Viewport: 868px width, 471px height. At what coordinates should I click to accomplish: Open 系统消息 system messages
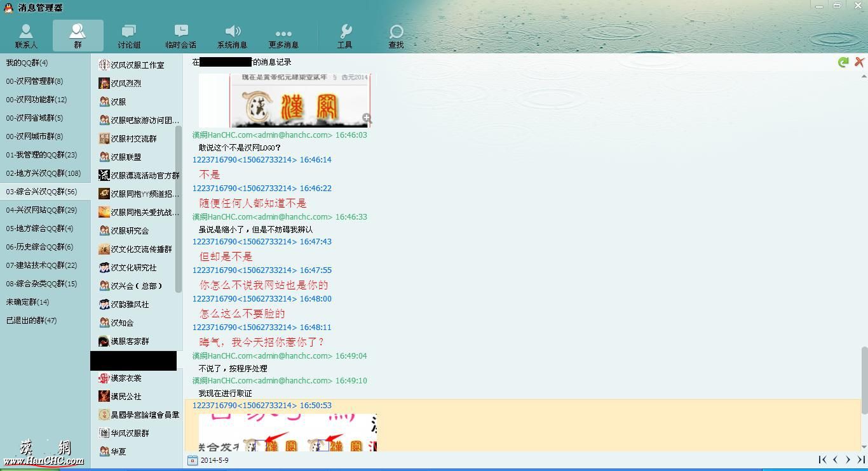click(x=232, y=36)
